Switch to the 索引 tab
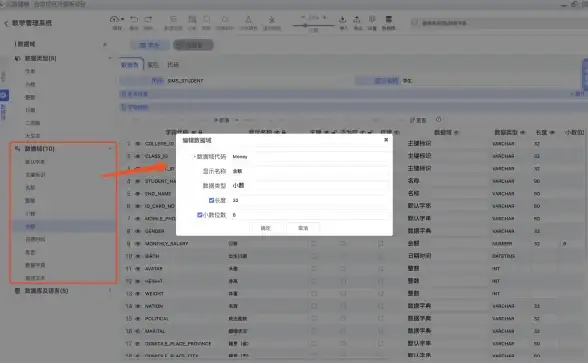 [153, 65]
